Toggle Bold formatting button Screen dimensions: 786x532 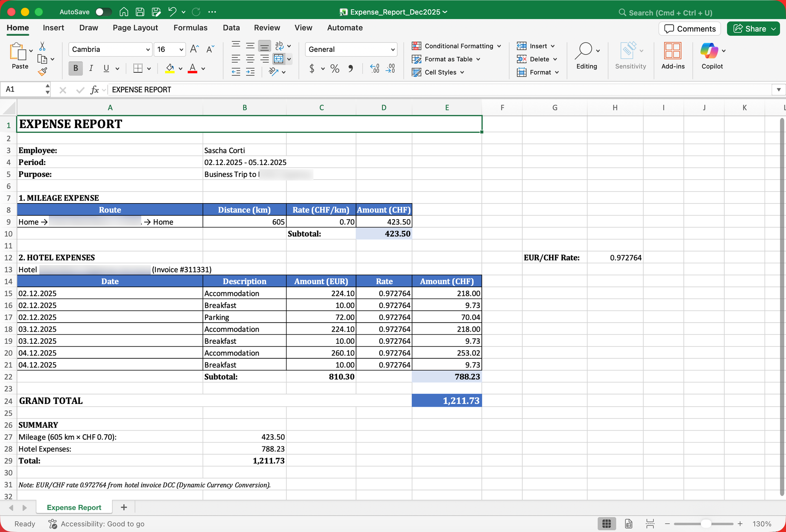[x=75, y=68]
